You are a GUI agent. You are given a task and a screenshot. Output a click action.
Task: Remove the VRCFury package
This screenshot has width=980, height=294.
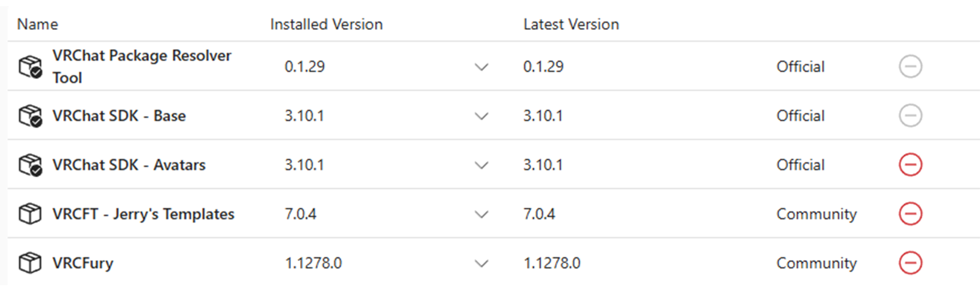(910, 263)
